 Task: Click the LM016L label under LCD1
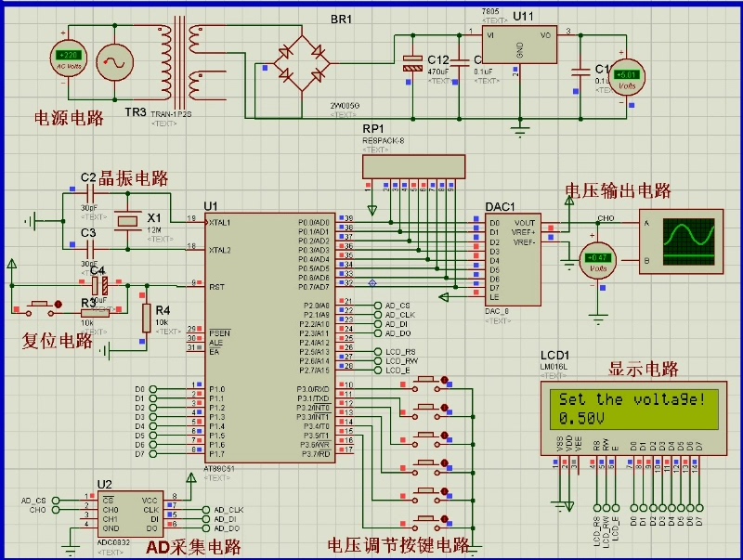(554, 366)
